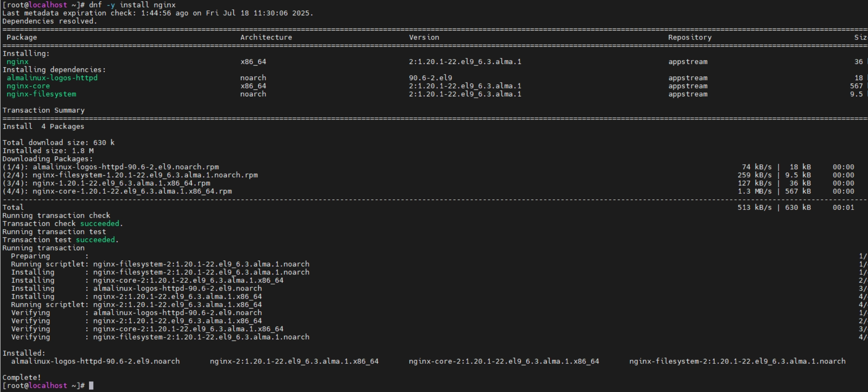Screen dimensions: 868x392
Task: Click the '1.3 MB/s' download speed
Action: coord(755,191)
